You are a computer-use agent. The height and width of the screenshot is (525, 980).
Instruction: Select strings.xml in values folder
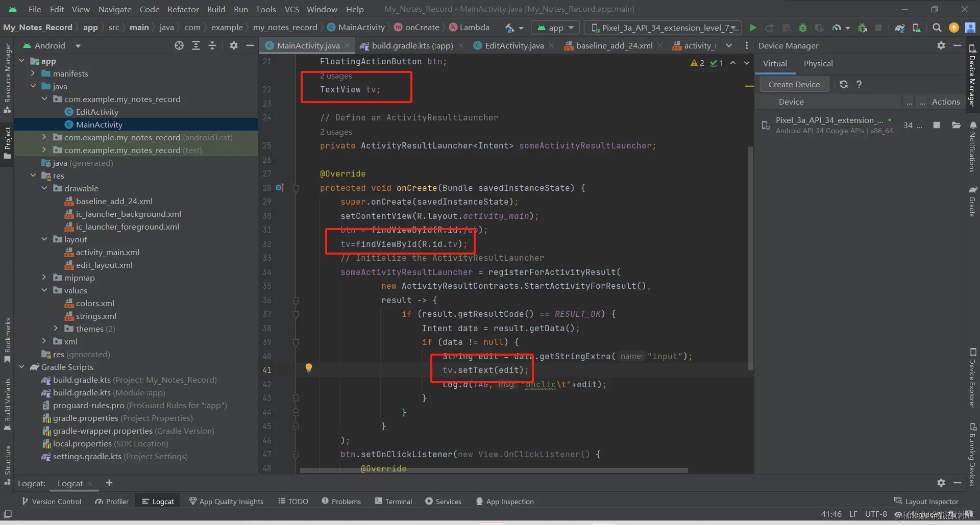[x=96, y=316]
